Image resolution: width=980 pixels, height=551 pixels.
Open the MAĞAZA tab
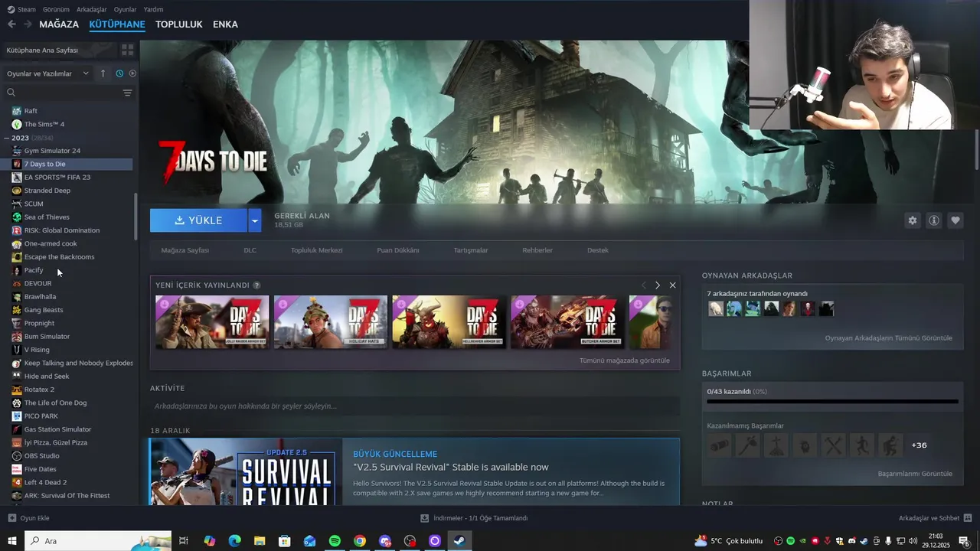(x=59, y=24)
